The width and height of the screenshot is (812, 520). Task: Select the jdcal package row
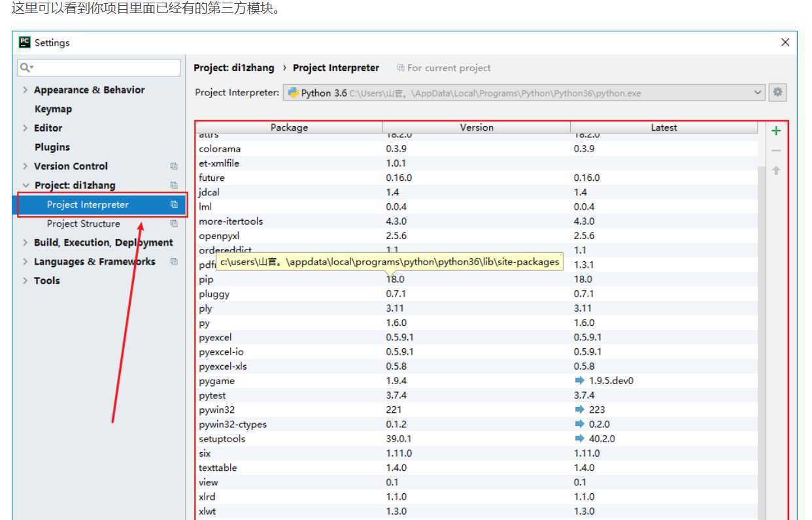click(477, 192)
